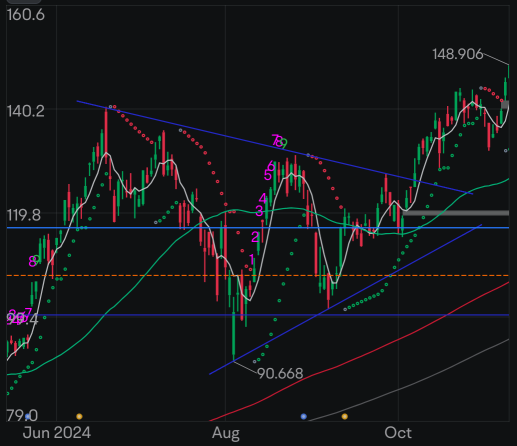Click the Oct date axis label

point(398,433)
